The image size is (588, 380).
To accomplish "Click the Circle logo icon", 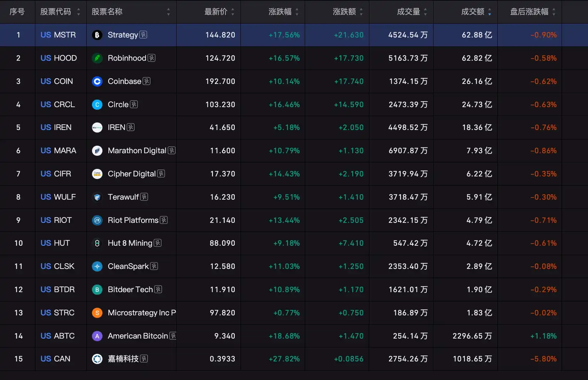I will [x=97, y=105].
